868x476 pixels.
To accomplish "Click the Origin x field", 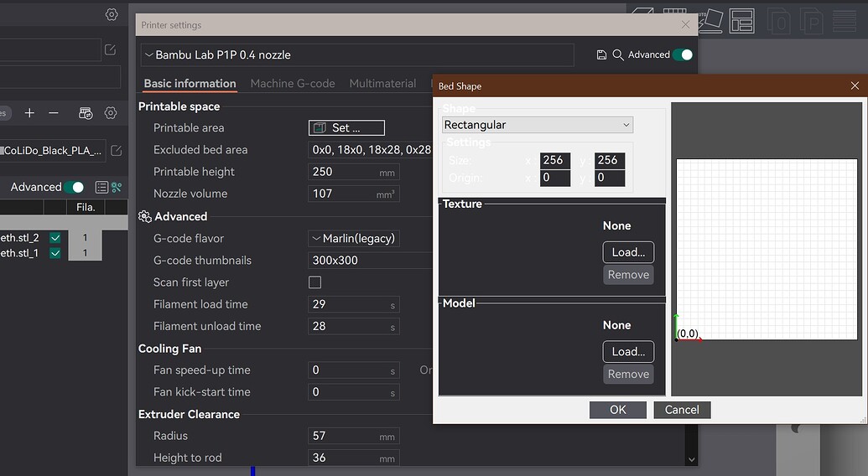I will point(555,178).
